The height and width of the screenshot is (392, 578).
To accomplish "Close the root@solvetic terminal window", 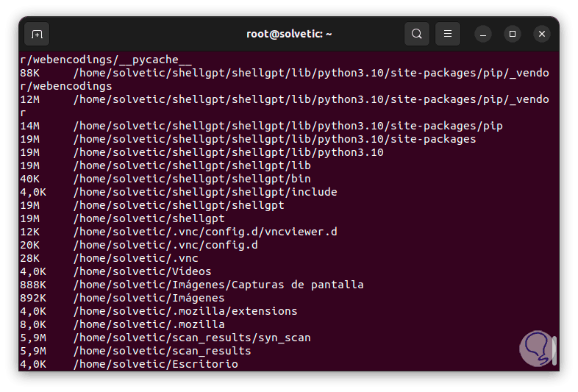I will coord(542,34).
